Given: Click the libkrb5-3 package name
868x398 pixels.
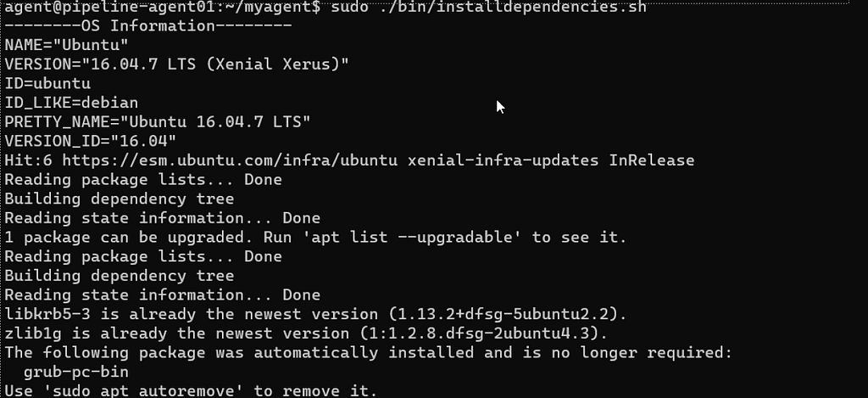Looking at the screenshot, I should [x=47, y=314].
